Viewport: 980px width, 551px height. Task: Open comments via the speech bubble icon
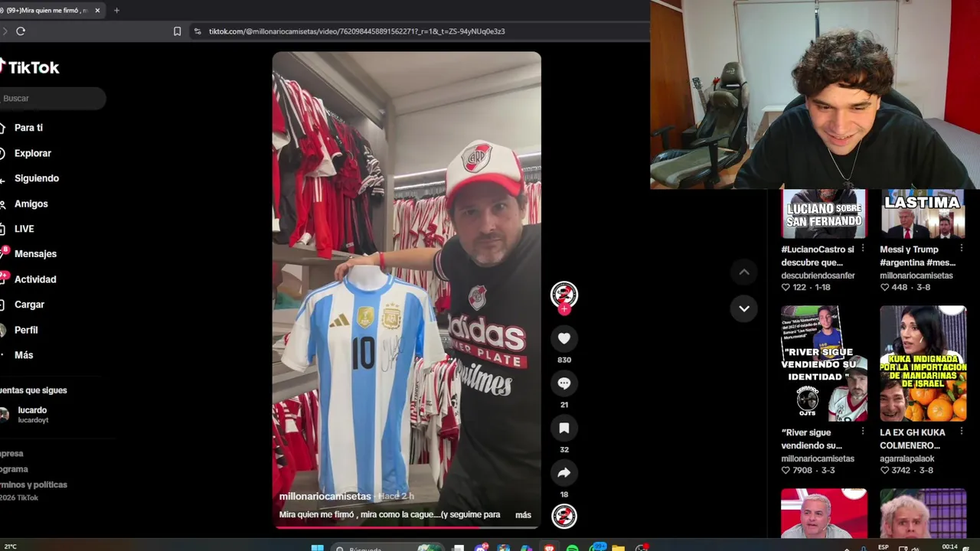tap(564, 383)
